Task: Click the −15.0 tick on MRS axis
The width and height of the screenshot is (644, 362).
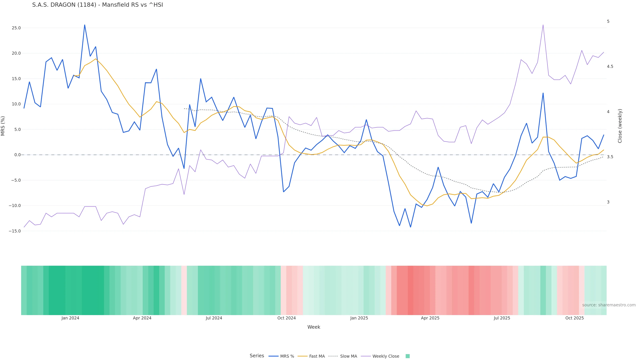Action: [15, 231]
